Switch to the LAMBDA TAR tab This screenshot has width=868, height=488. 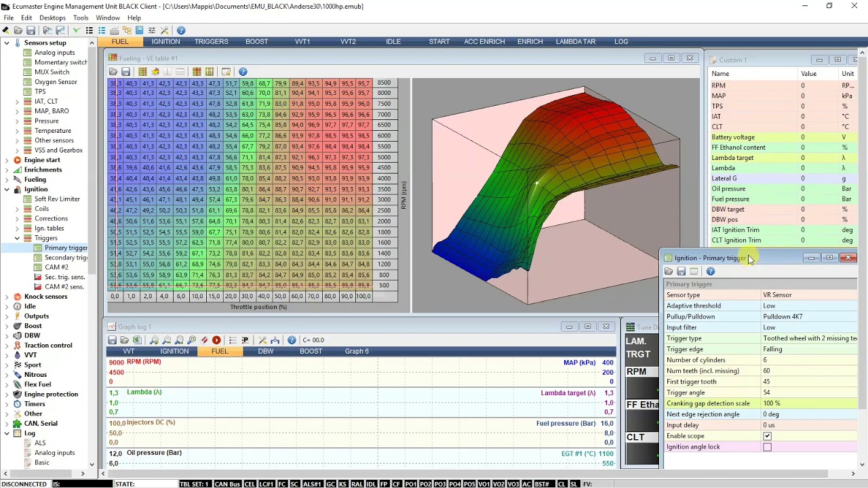click(575, 41)
